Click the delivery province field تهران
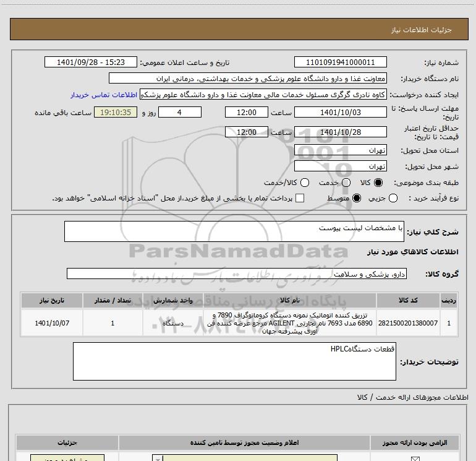 tap(340, 150)
